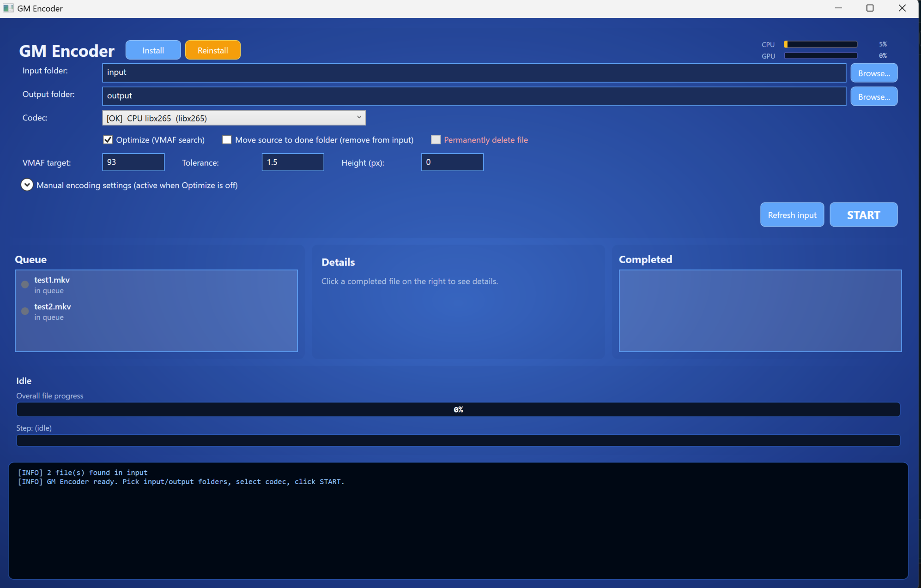The width and height of the screenshot is (921, 588).
Task: Click the Permanently delete file red label
Action: [486, 140]
